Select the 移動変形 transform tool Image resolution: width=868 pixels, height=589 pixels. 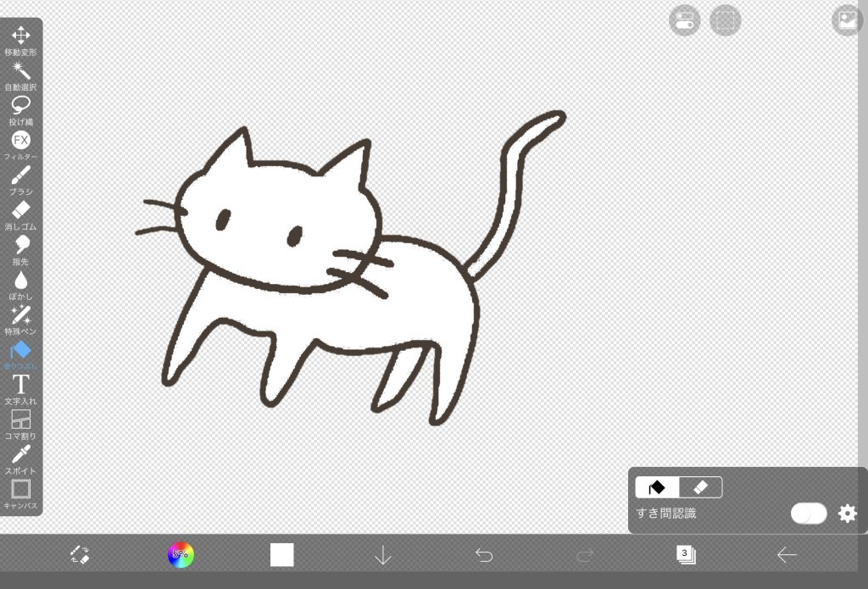pyautogui.click(x=20, y=39)
